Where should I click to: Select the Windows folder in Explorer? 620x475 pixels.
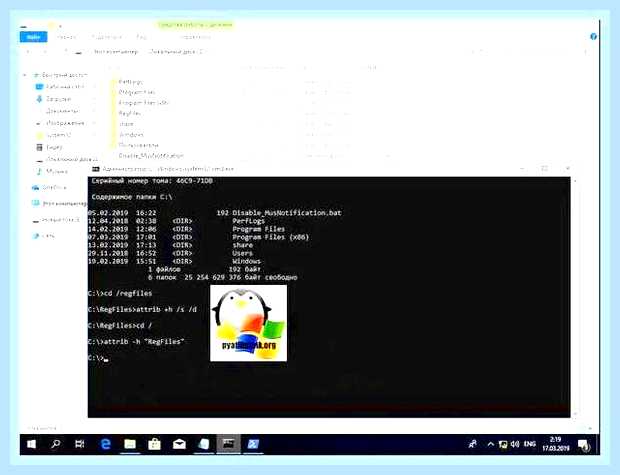[x=127, y=134]
